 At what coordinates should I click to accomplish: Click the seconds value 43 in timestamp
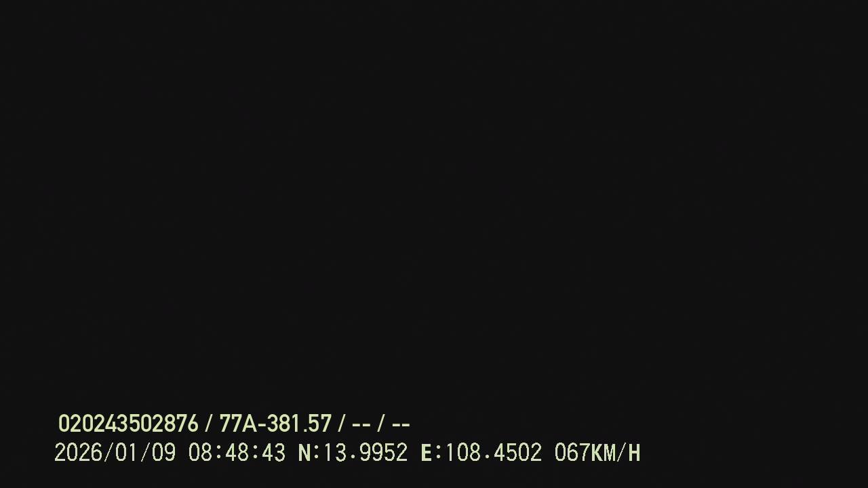(273, 453)
